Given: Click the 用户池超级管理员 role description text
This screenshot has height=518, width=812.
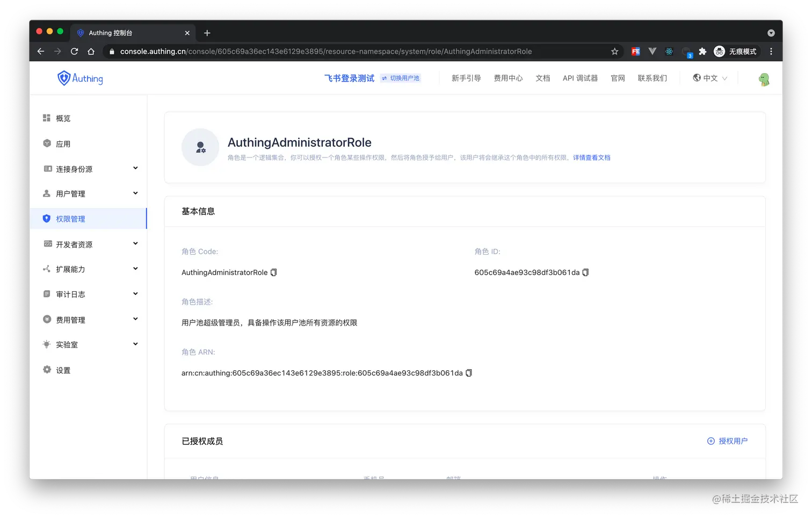Looking at the screenshot, I should 269,323.
